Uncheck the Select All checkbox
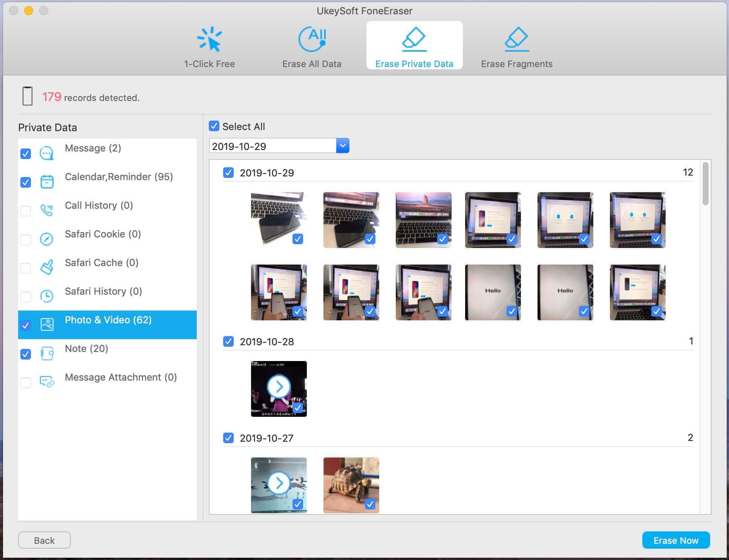Viewport: 729px width, 560px height. point(214,126)
